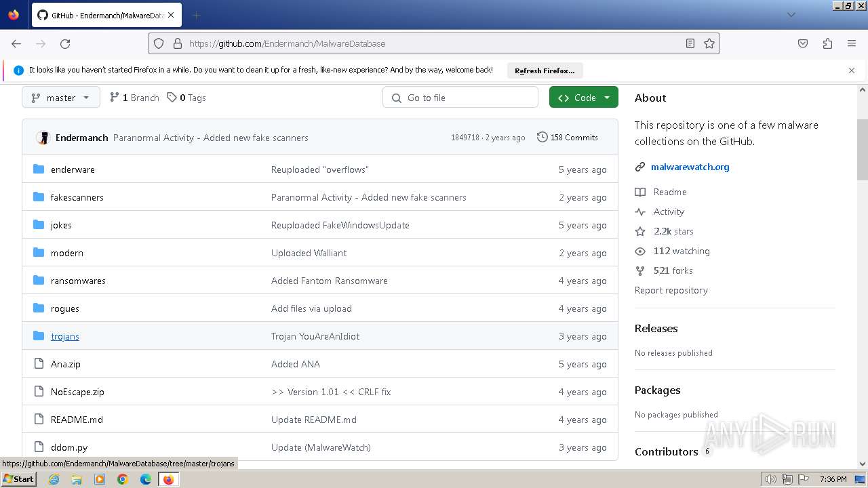Open the Endermanch author profile link
The height and width of the screenshot is (488, 868).
click(81, 138)
